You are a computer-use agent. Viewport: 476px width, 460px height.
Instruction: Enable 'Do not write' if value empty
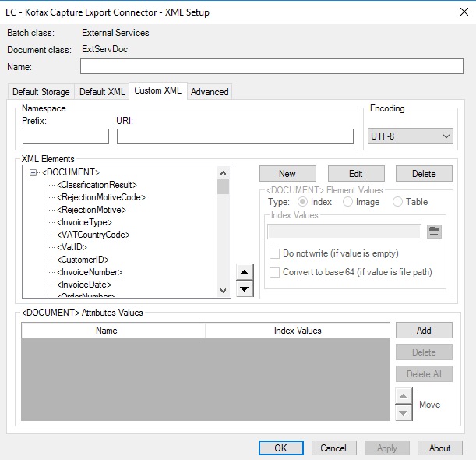(275, 253)
